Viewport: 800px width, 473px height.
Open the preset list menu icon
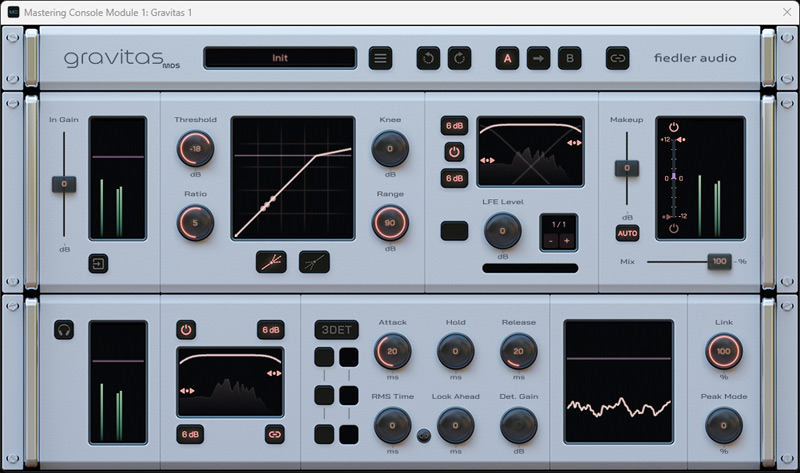(380, 58)
